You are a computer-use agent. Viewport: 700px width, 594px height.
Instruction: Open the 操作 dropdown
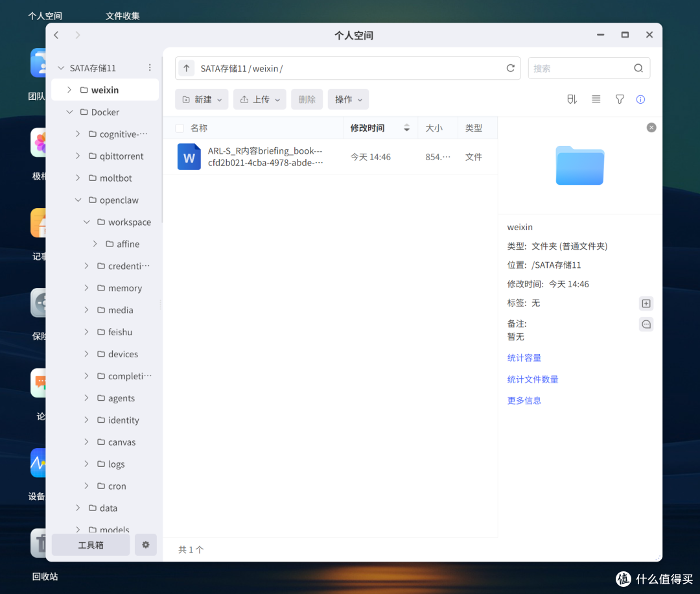pos(348,99)
